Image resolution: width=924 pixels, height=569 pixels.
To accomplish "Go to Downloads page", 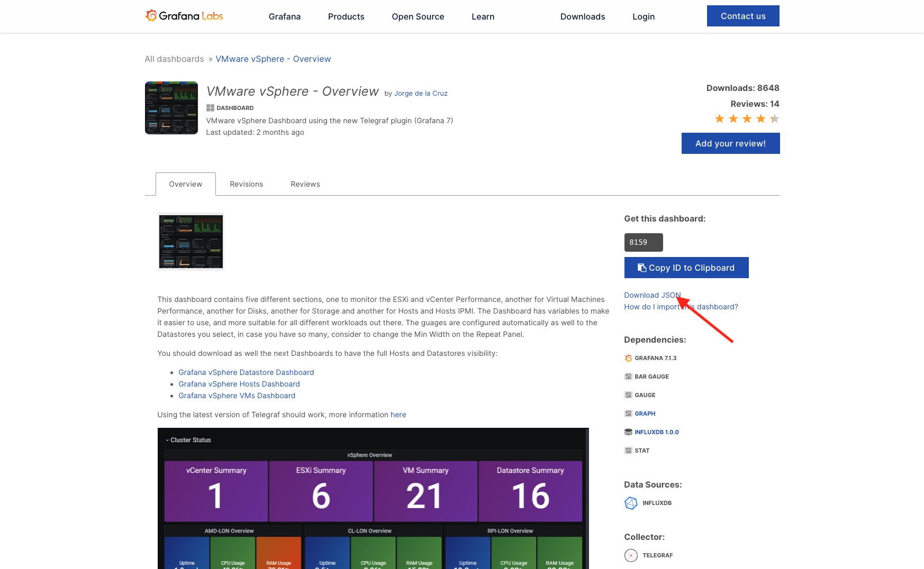I will [583, 16].
